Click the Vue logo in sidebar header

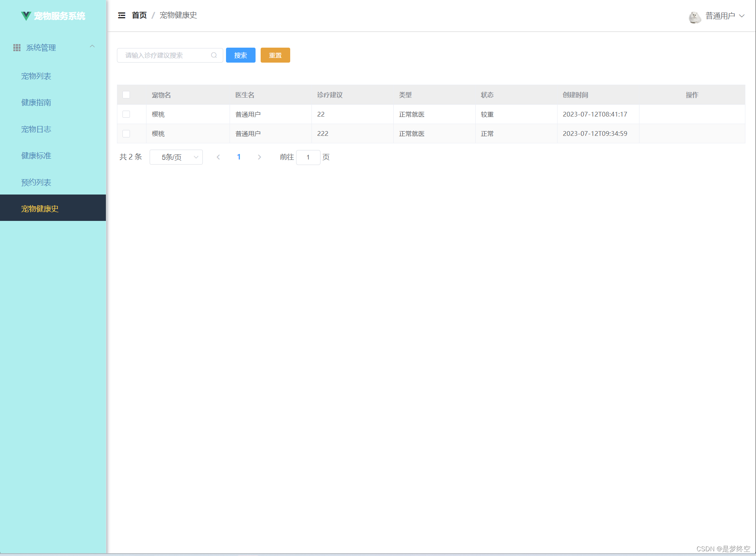tap(26, 16)
